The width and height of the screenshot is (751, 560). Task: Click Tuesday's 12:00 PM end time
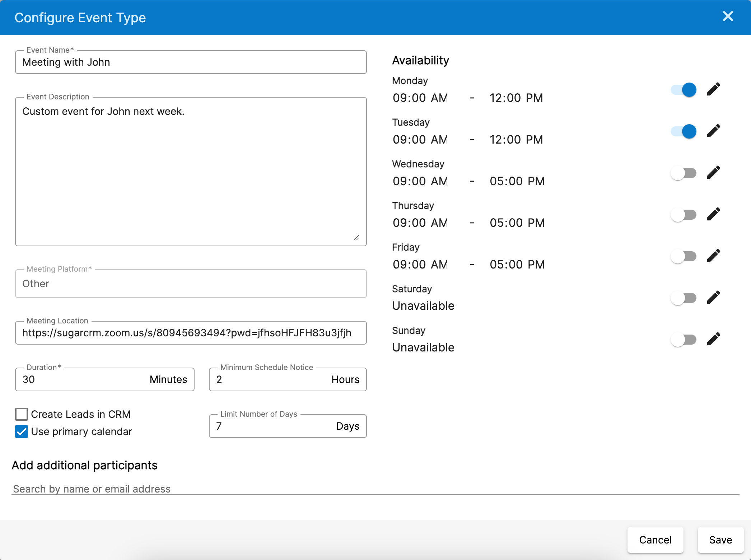(516, 139)
